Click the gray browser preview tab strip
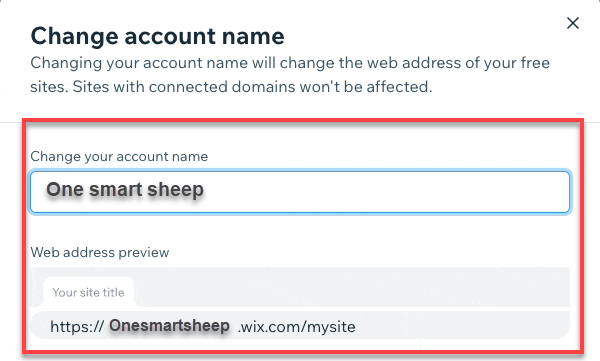Image resolution: width=600 pixels, height=361 pixels. point(300,287)
